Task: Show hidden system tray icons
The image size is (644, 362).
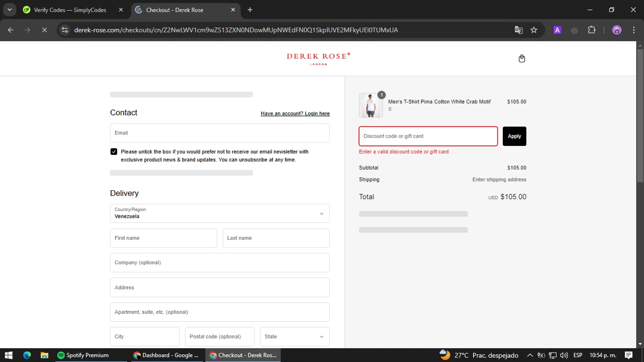Action: (530, 355)
